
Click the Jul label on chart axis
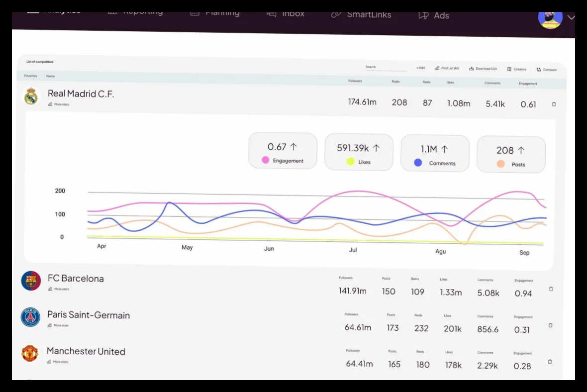353,250
